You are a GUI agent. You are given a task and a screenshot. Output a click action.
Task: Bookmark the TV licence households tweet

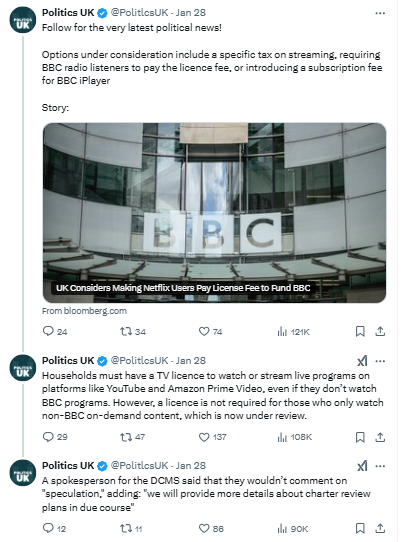tap(360, 437)
